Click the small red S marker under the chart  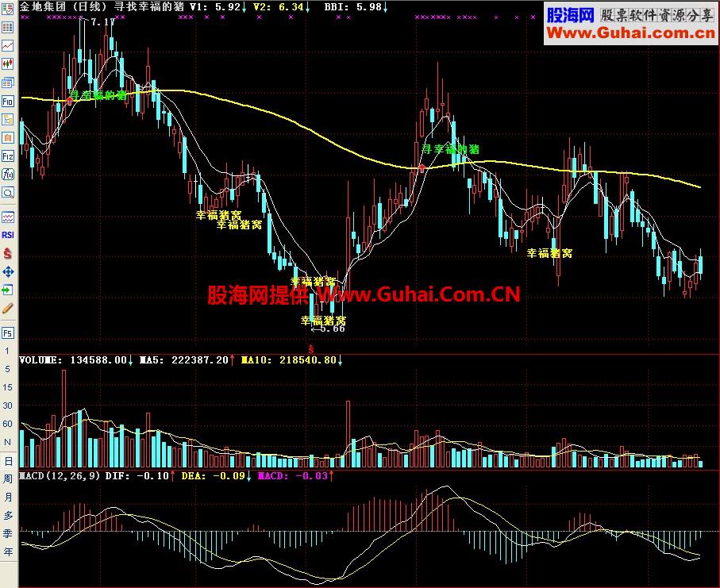point(311,349)
